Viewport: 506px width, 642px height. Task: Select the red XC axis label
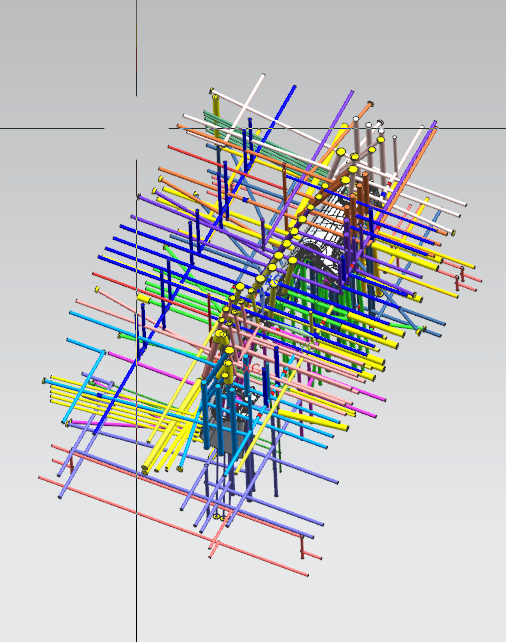tap(252, 368)
